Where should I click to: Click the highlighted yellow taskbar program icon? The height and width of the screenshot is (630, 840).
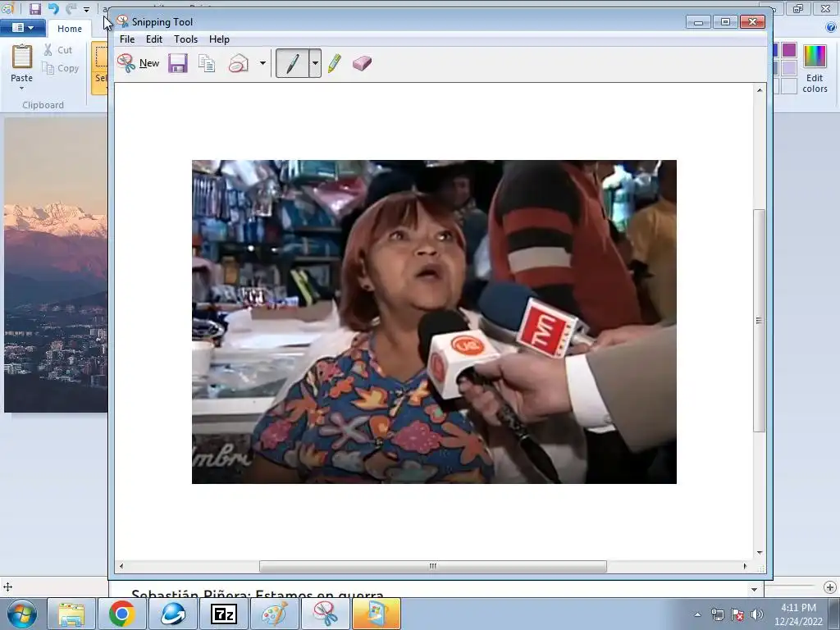click(376, 614)
